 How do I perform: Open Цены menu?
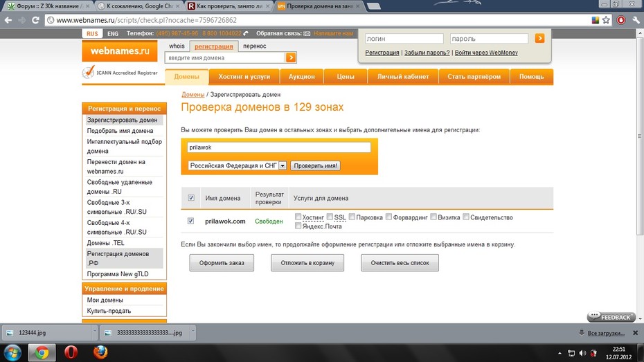point(346,77)
